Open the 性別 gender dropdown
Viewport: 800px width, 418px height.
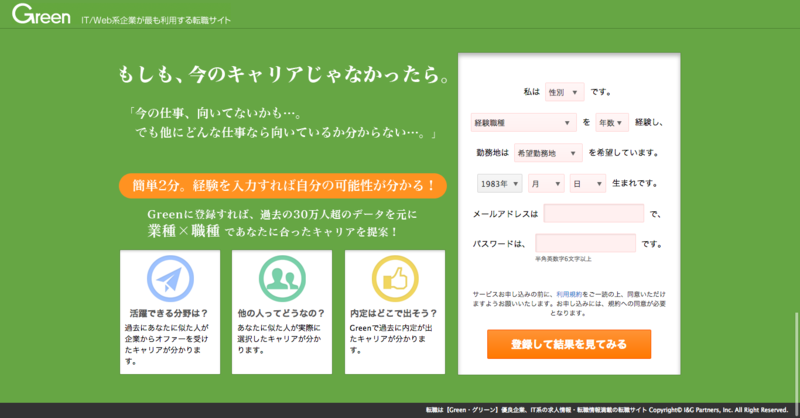(x=564, y=92)
